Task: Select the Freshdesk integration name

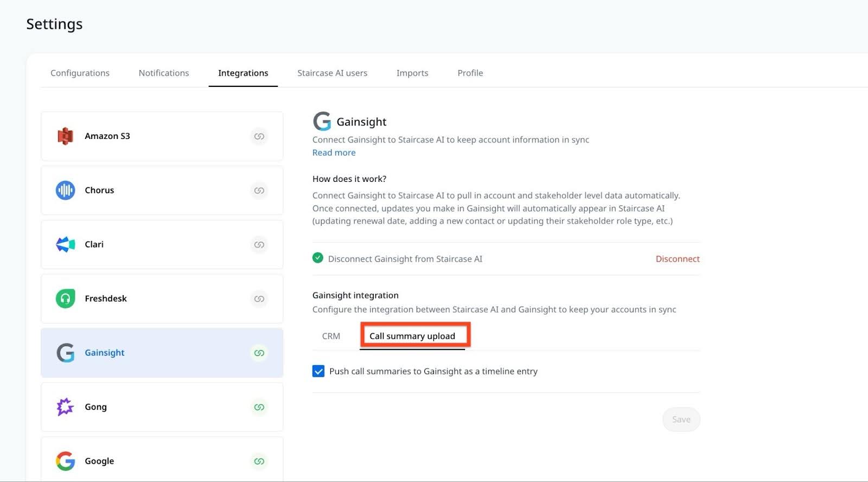Action: coord(106,299)
